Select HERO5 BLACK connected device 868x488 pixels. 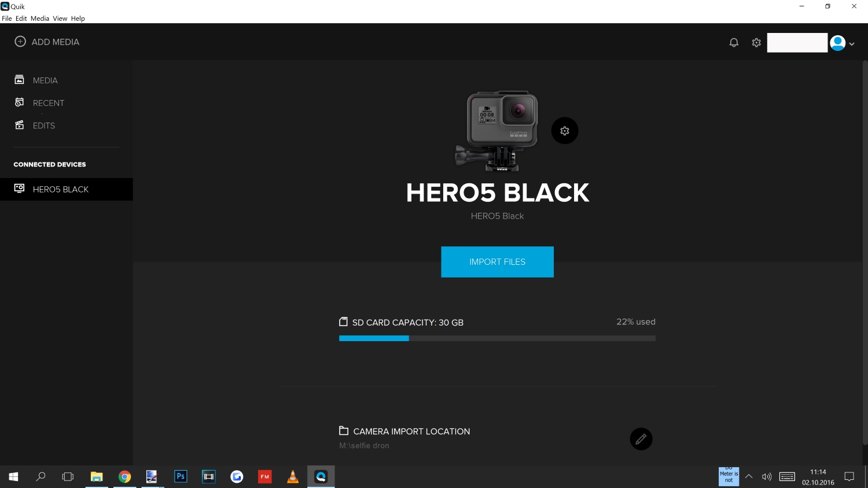61,189
